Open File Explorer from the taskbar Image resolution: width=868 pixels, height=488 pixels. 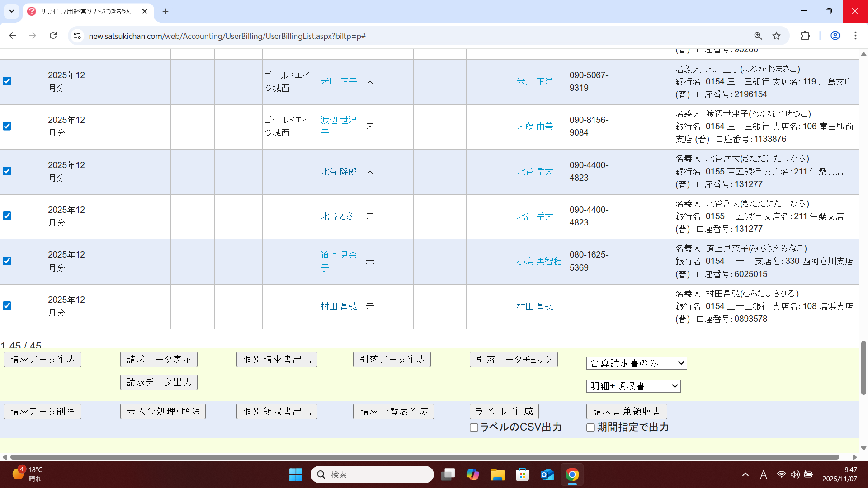tap(497, 474)
